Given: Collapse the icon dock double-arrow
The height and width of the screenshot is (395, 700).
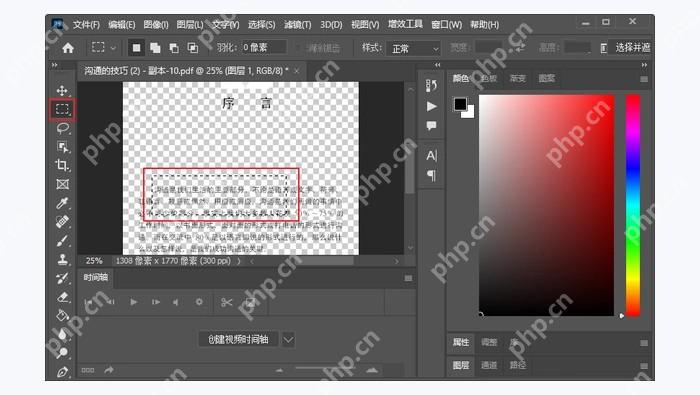Looking at the screenshot, I should tap(438, 65).
